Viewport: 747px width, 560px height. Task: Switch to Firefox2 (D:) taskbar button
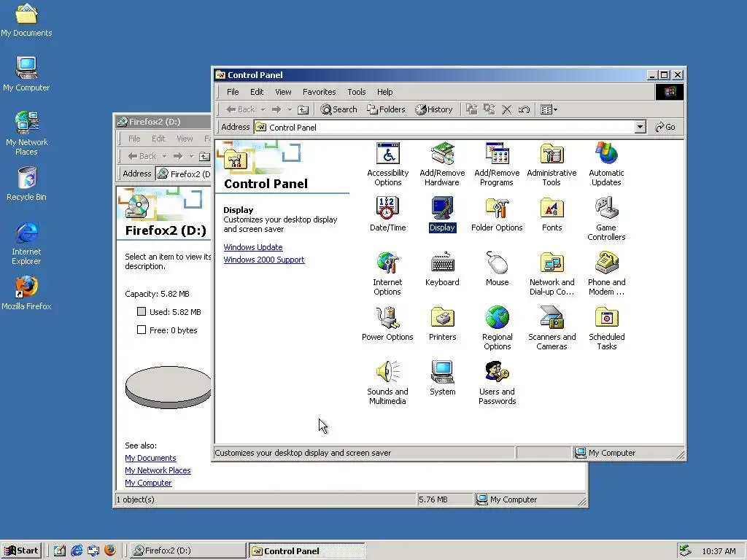click(188, 551)
